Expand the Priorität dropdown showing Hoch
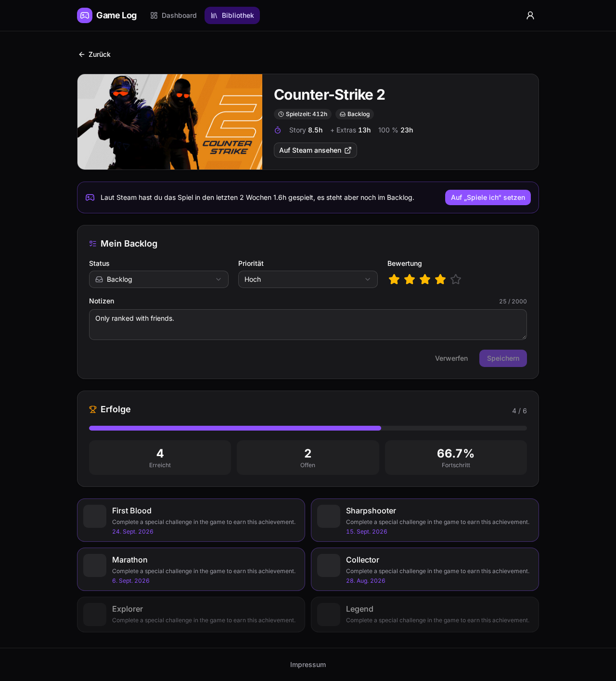This screenshot has width=616, height=681. 308,279
